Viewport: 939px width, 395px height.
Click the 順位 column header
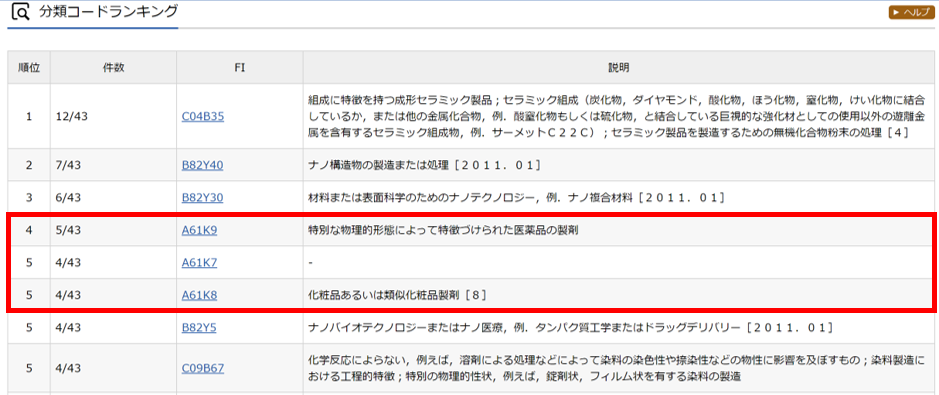29,68
